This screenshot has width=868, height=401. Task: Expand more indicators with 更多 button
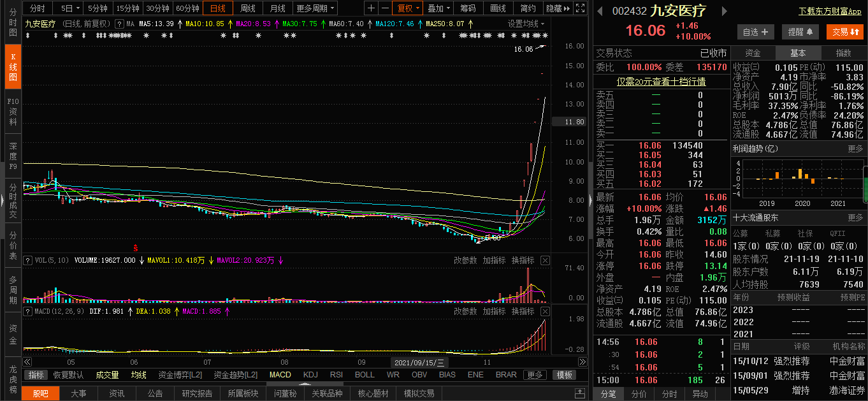(x=535, y=375)
